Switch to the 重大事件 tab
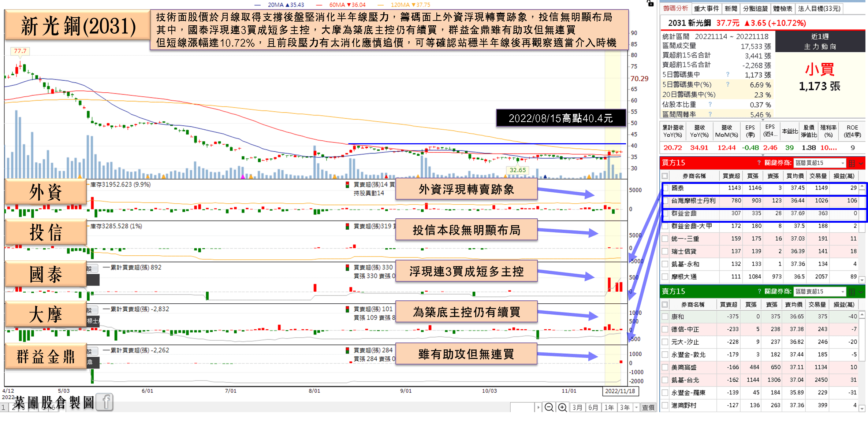This screenshot has width=868, height=422. [x=707, y=8]
